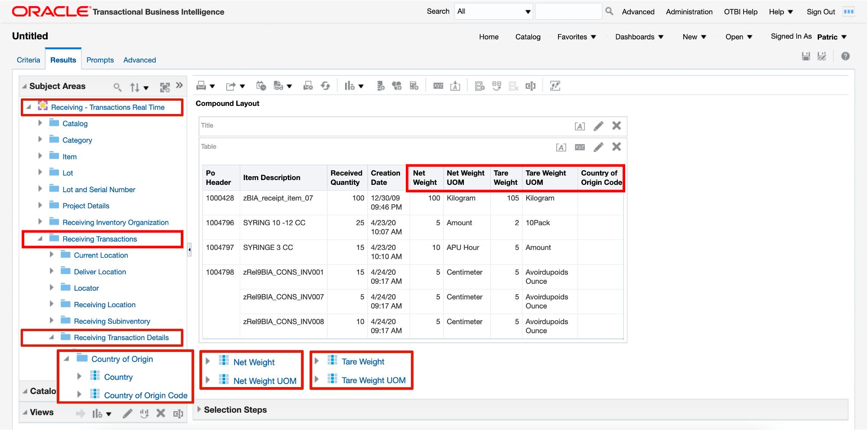Switch to the Prompts tab
The image size is (868, 430).
100,60
